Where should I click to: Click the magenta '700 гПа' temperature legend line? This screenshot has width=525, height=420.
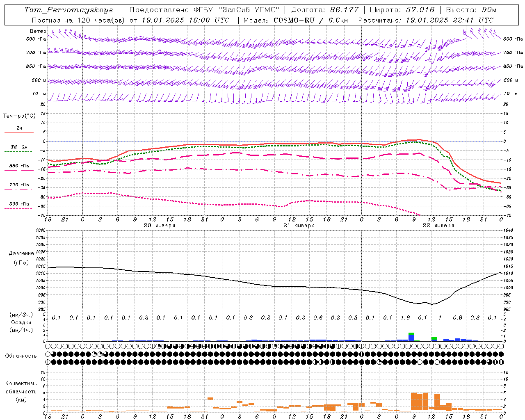click(x=19, y=189)
